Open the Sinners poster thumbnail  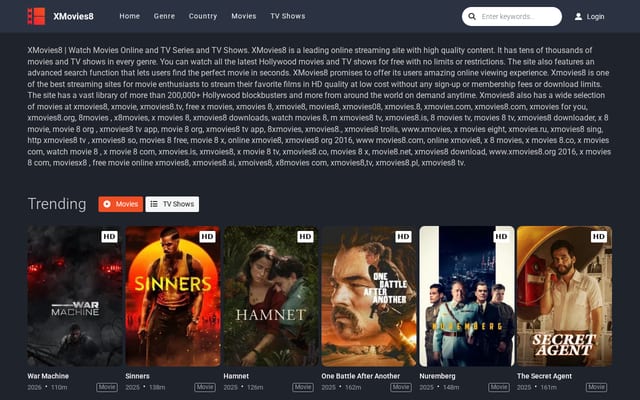[173, 296]
